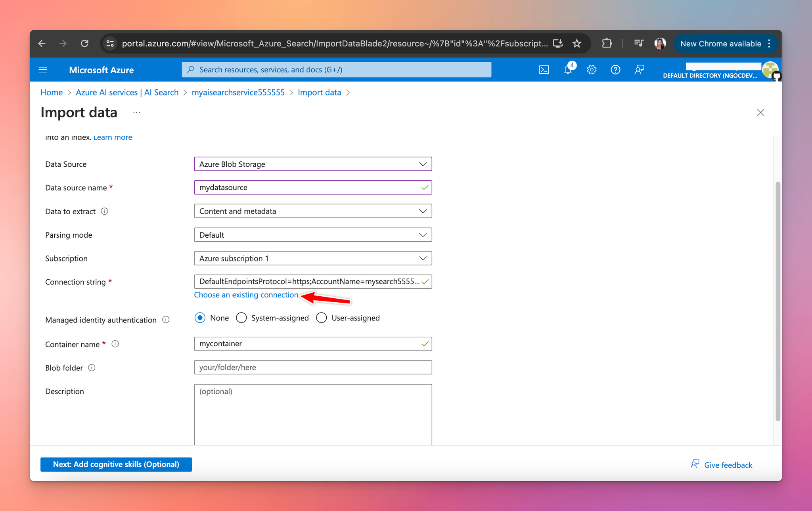Viewport: 812px width, 511px height.
Task: Go to Home breadcrumb
Action: click(52, 92)
